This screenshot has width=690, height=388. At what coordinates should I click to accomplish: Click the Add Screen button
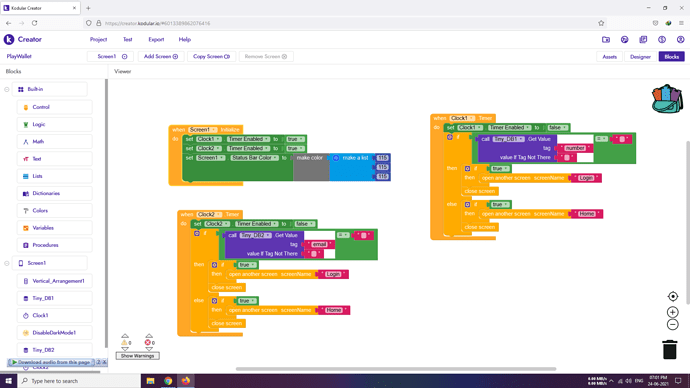161,56
